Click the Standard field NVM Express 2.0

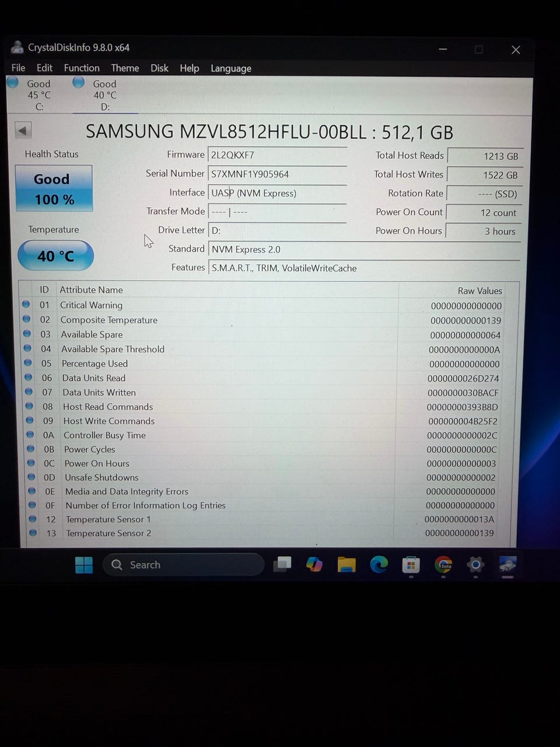(x=365, y=249)
